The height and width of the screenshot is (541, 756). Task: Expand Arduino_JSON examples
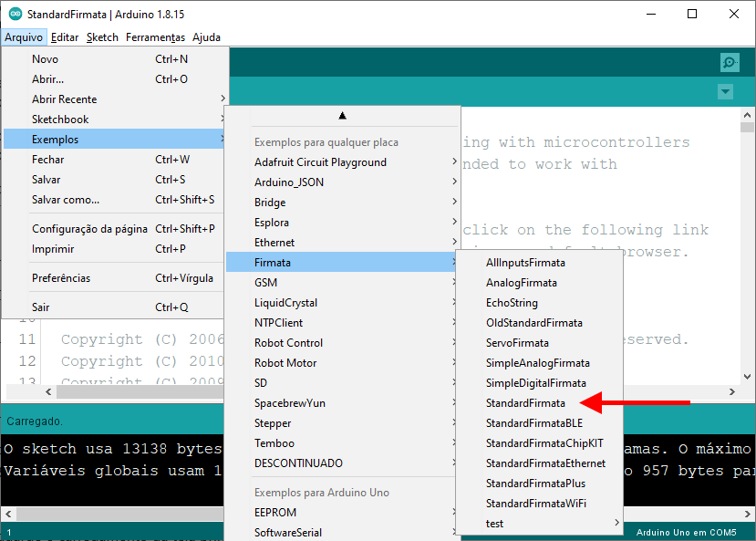point(342,182)
